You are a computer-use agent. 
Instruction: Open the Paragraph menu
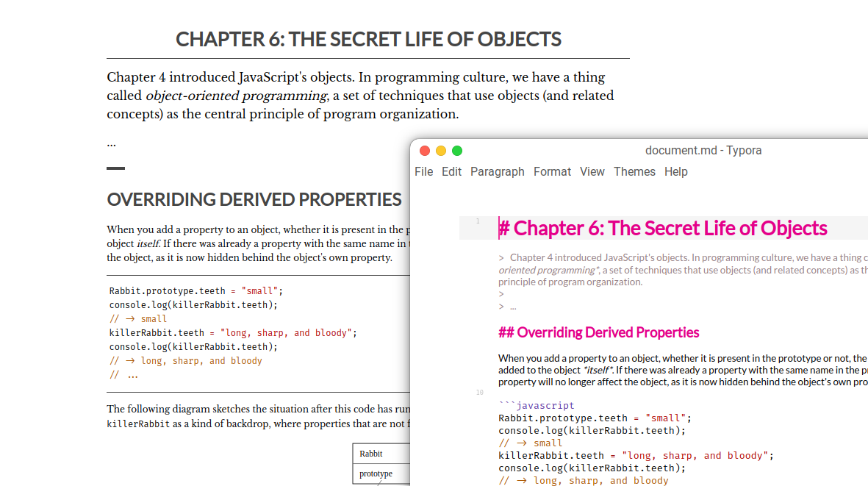(x=497, y=171)
